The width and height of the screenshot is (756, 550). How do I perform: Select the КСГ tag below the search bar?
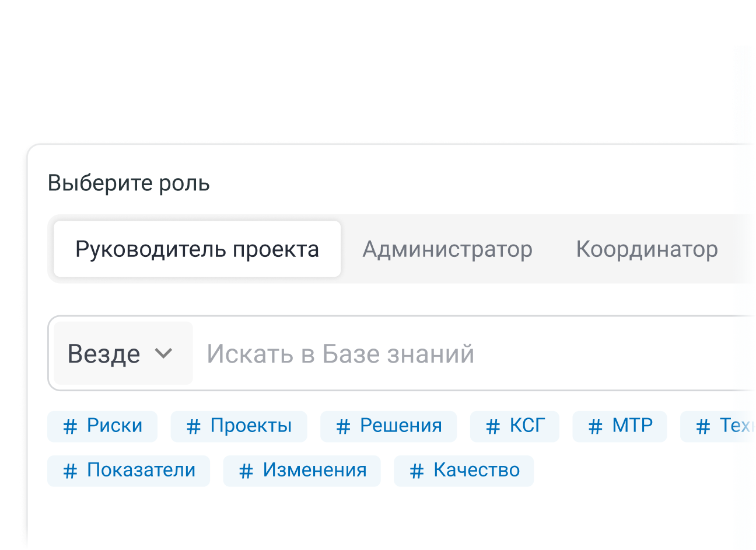[x=514, y=426]
